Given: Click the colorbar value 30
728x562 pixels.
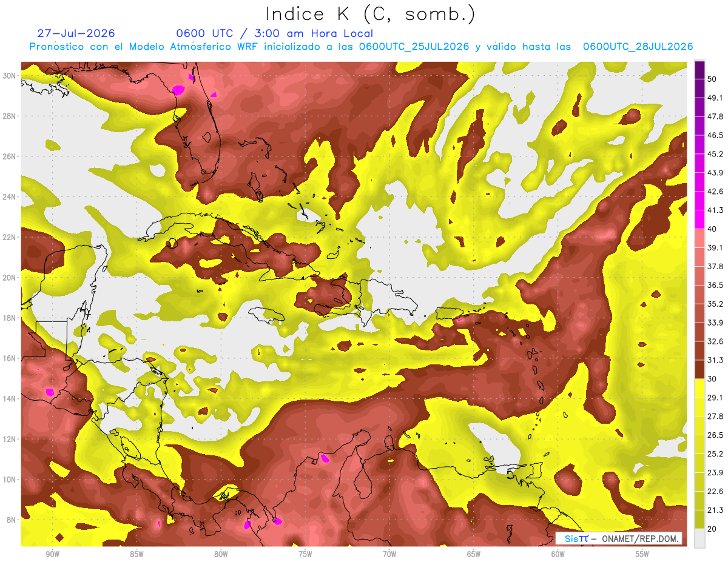Looking at the screenshot, I should click(713, 379).
